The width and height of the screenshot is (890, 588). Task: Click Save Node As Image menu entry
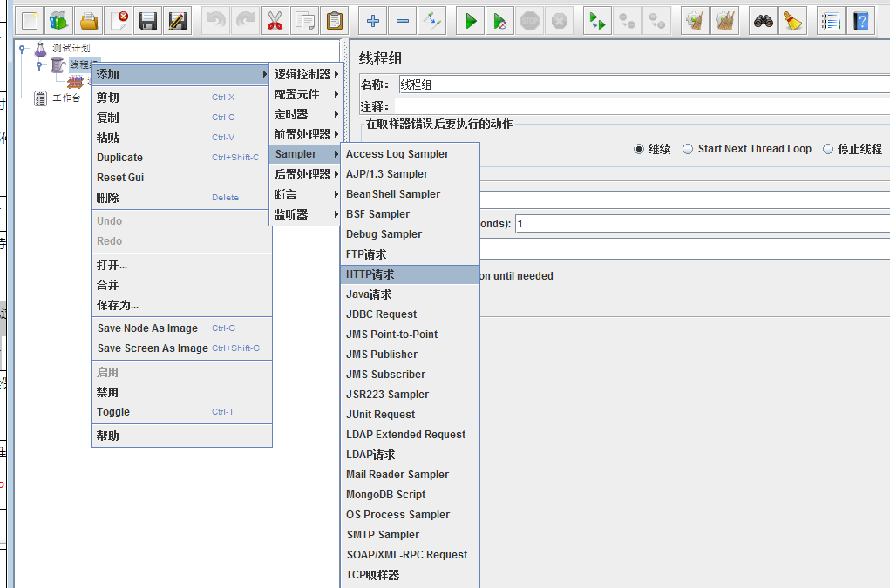[x=147, y=328]
